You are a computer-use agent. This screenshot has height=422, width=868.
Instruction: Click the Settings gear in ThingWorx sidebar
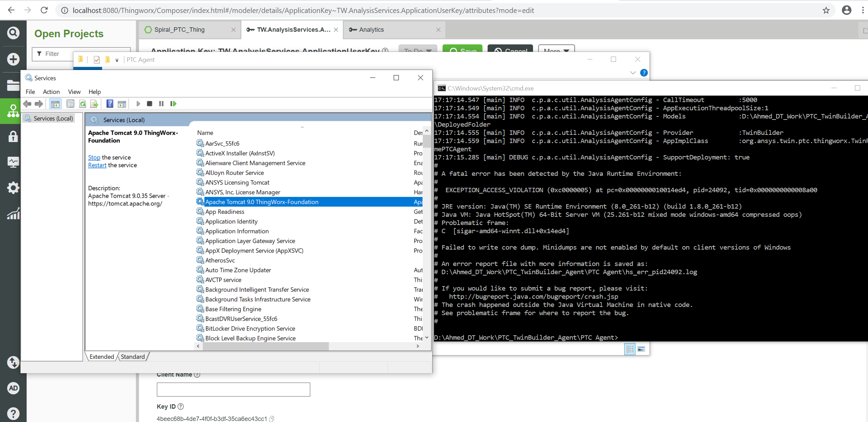click(13, 187)
